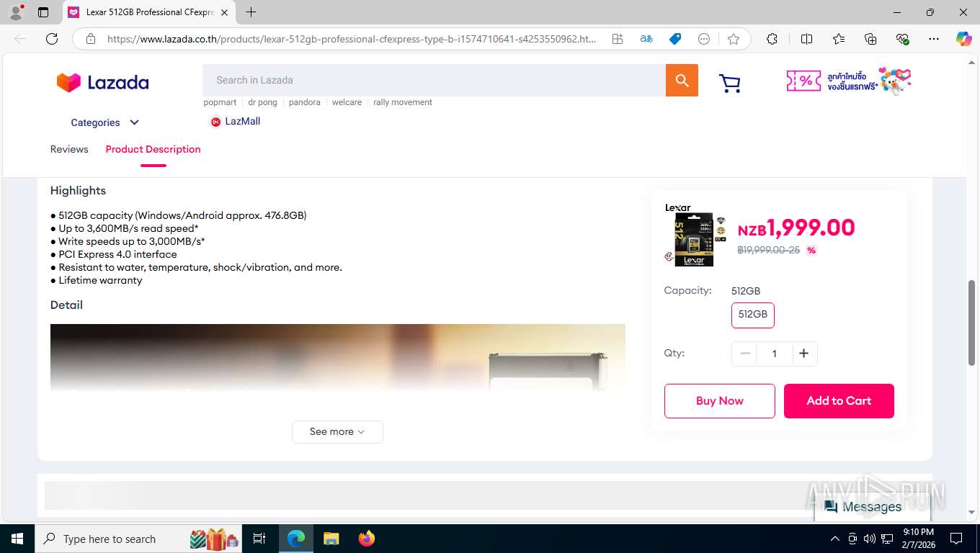Viewport: 980px width, 553px height.
Task: Click the popmart search suggestion
Action: (x=220, y=102)
